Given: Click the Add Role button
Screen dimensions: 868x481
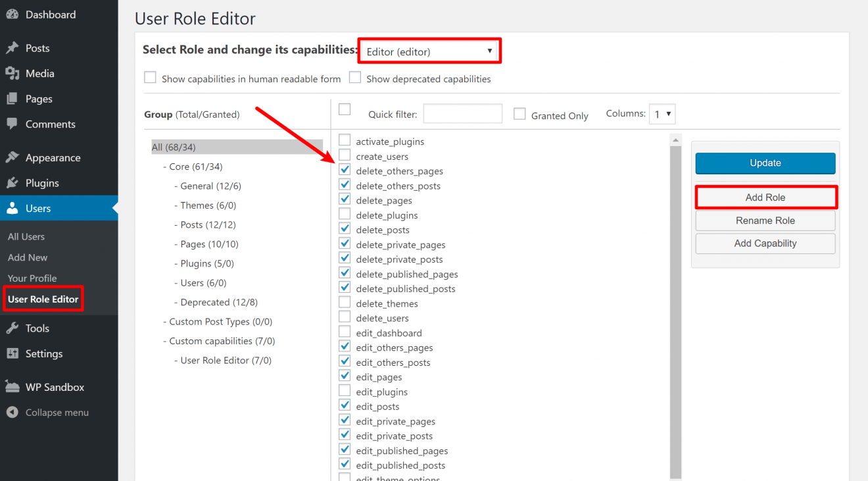Looking at the screenshot, I should tap(765, 197).
